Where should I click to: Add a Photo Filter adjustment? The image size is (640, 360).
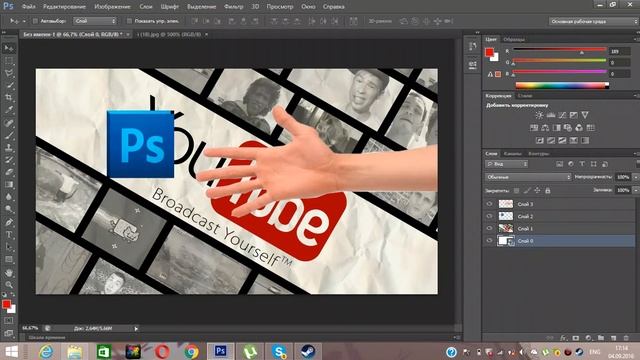pyautogui.click(x=568, y=128)
